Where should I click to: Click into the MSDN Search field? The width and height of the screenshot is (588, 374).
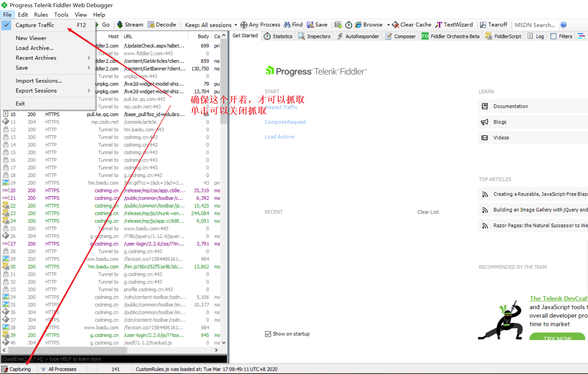pyautogui.click(x=535, y=25)
